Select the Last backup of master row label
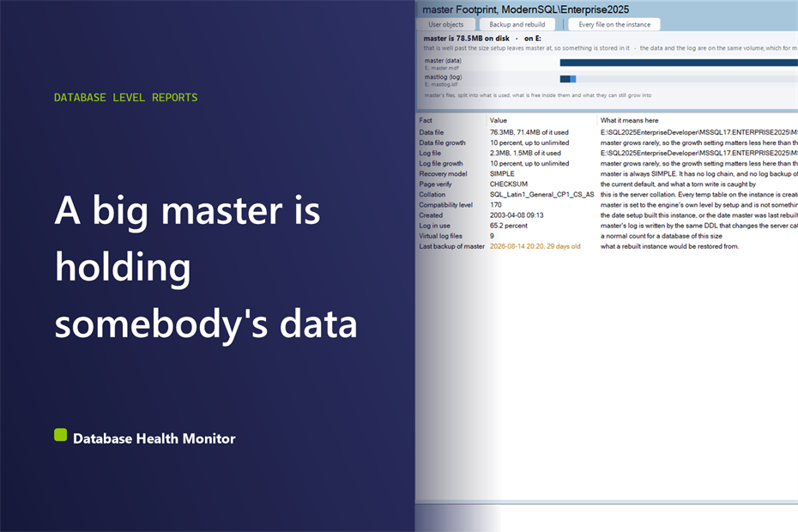This screenshot has width=798, height=532. coord(452,246)
